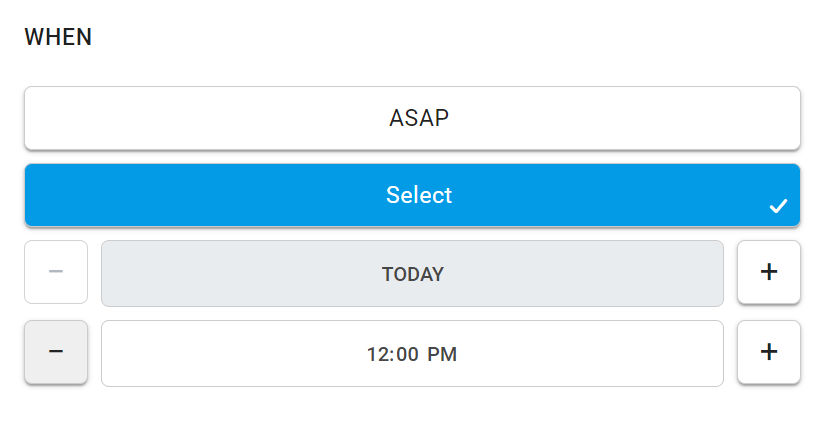
Task: Click the greyed-out minus beside TODAY
Action: pyautogui.click(x=56, y=272)
